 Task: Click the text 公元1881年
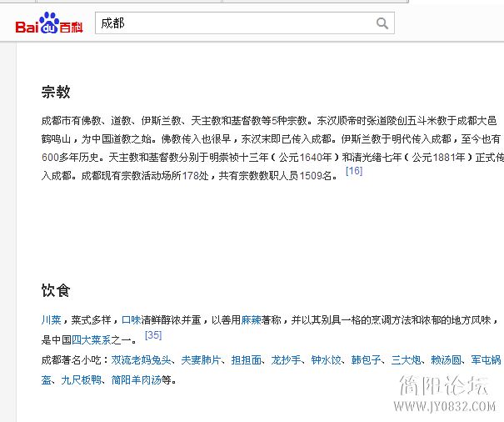pos(439,158)
